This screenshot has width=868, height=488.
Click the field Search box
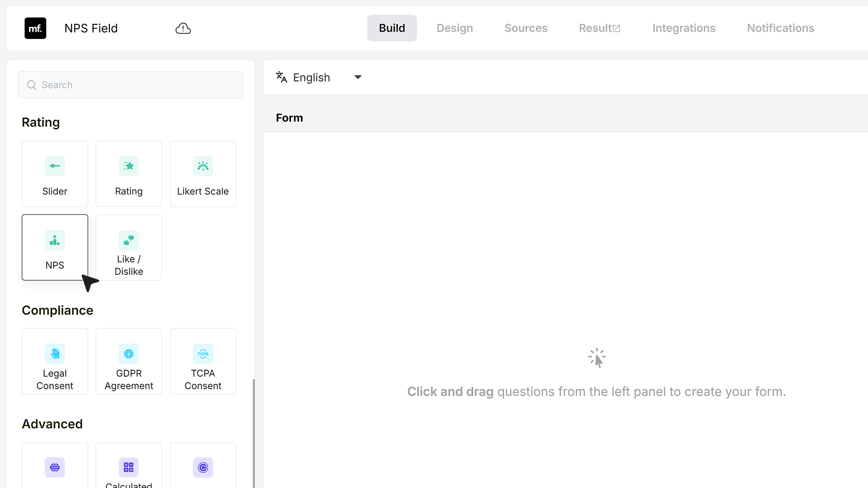pos(130,85)
